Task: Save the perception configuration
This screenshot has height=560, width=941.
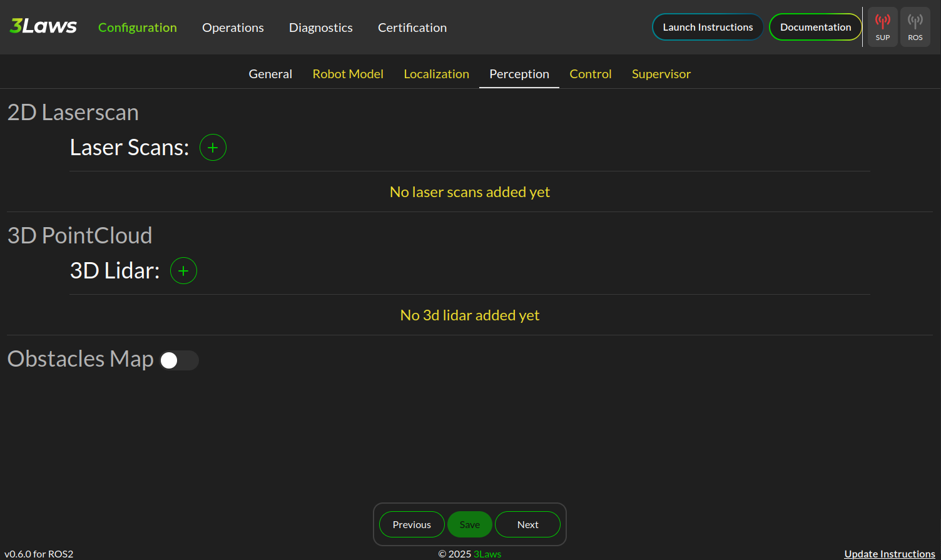Action: pyautogui.click(x=469, y=524)
